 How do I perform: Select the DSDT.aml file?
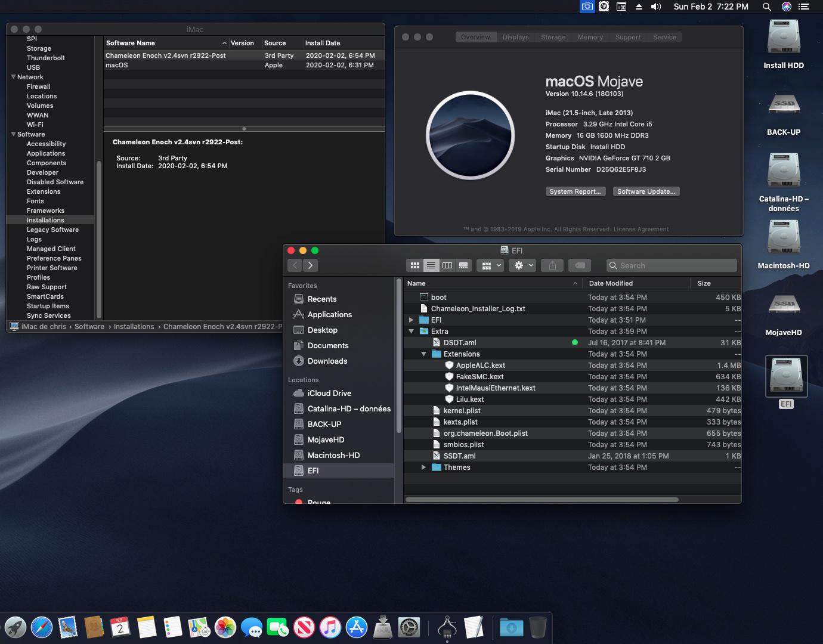pyautogui.click(x=573, y=343)
